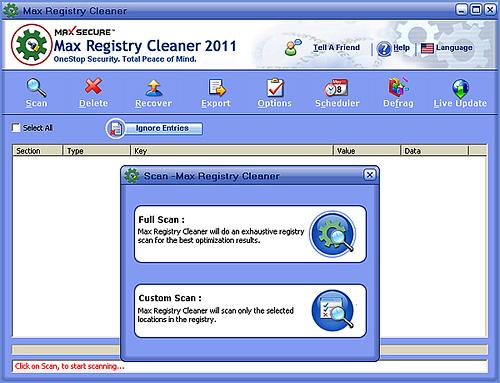The height and width of the screenshot is (383, 500).
Task: Click the Language flag icon
Action: point(427,48)
